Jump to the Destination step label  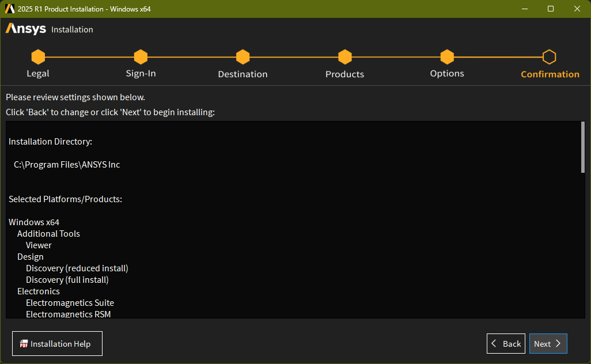[x=243, y=74]
